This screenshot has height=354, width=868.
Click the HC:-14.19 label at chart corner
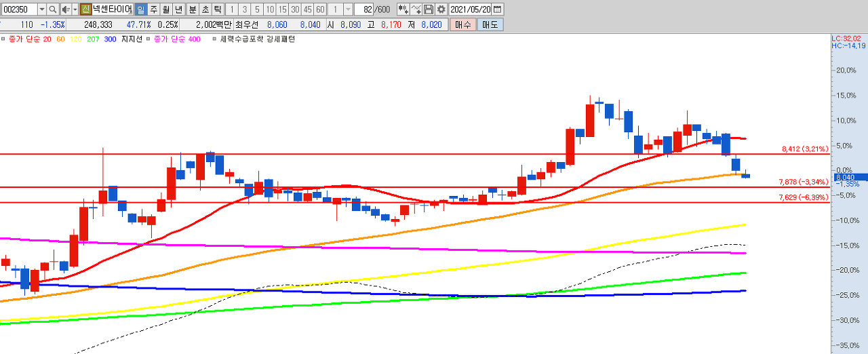848,46
